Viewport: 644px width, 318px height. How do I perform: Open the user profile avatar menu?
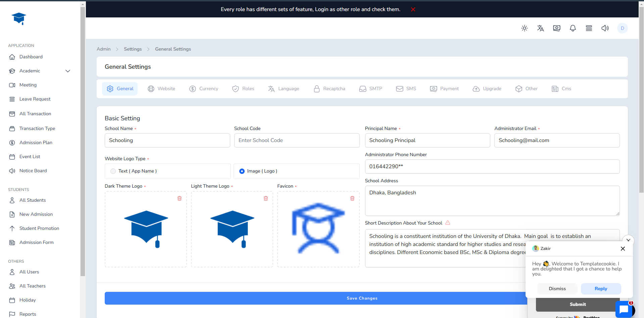(622, 28)
